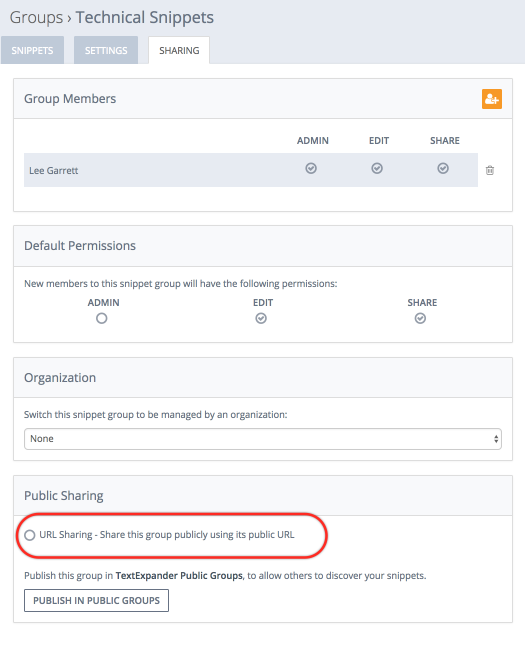Select the Lee Garrett member row

point(251,170)
